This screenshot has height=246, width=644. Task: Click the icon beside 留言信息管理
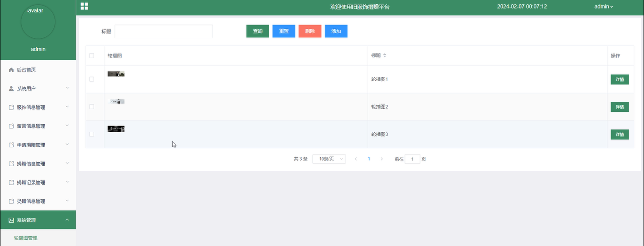click(x=11, y=126)
